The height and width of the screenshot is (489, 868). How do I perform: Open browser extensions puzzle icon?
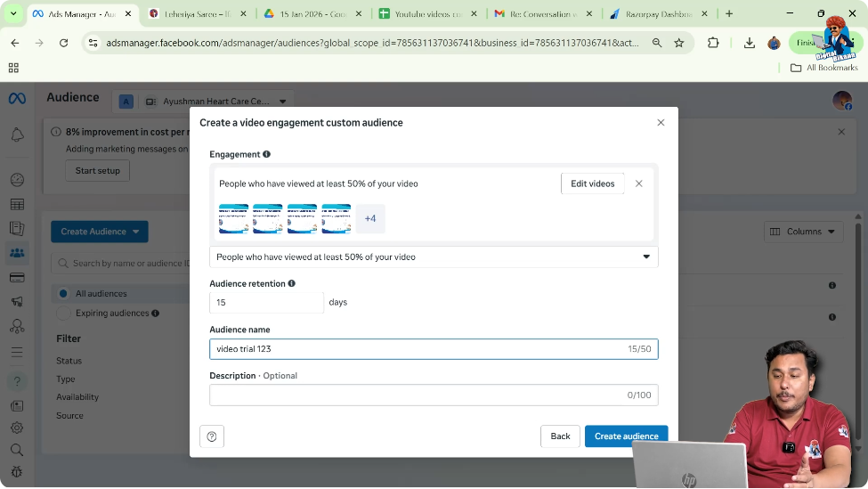tap(713, 43)
